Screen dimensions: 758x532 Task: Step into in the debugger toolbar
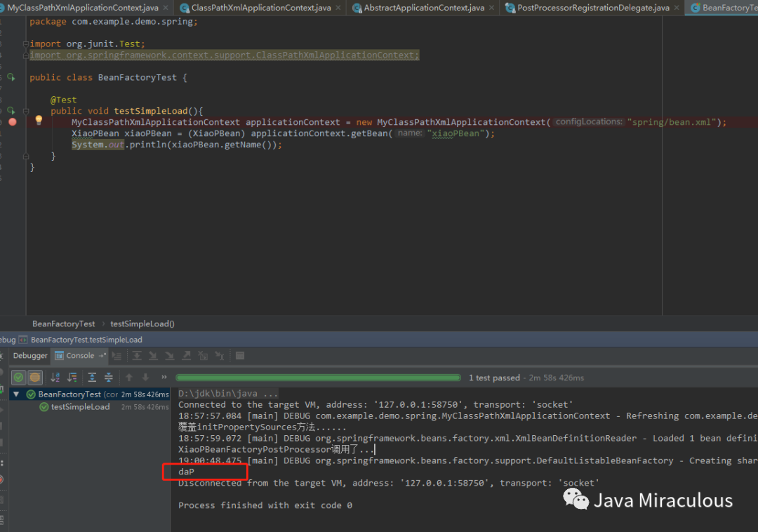153,356
